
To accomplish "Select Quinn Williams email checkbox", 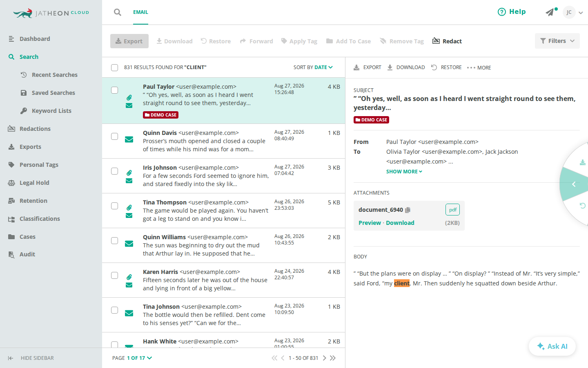I will click(115, 240).
